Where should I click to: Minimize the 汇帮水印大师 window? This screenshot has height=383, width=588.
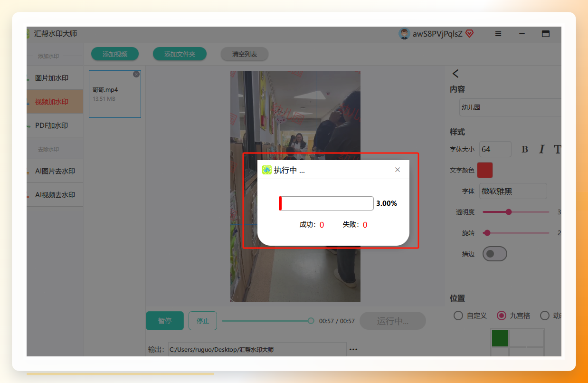(522, 34)
